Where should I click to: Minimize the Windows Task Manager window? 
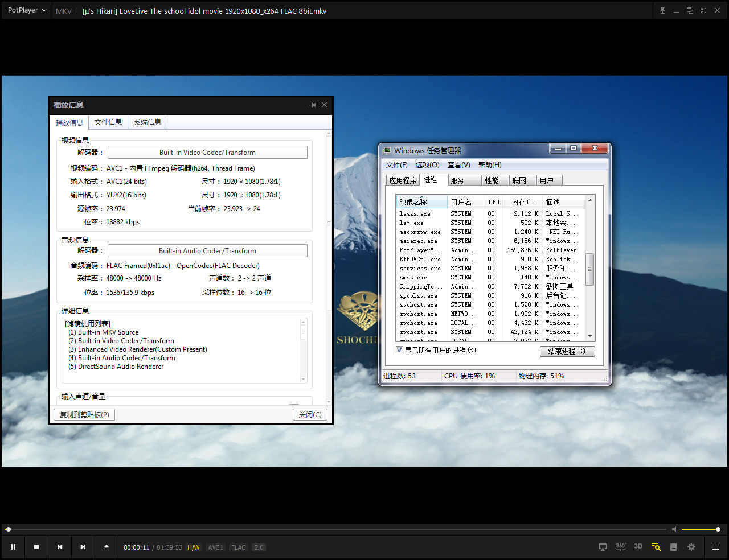click(558, 149)
